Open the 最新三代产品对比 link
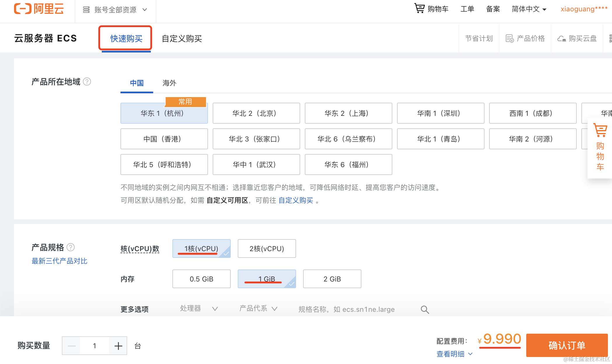The height and width of the screenshot is (364, 612). click(x=60, y=261)
